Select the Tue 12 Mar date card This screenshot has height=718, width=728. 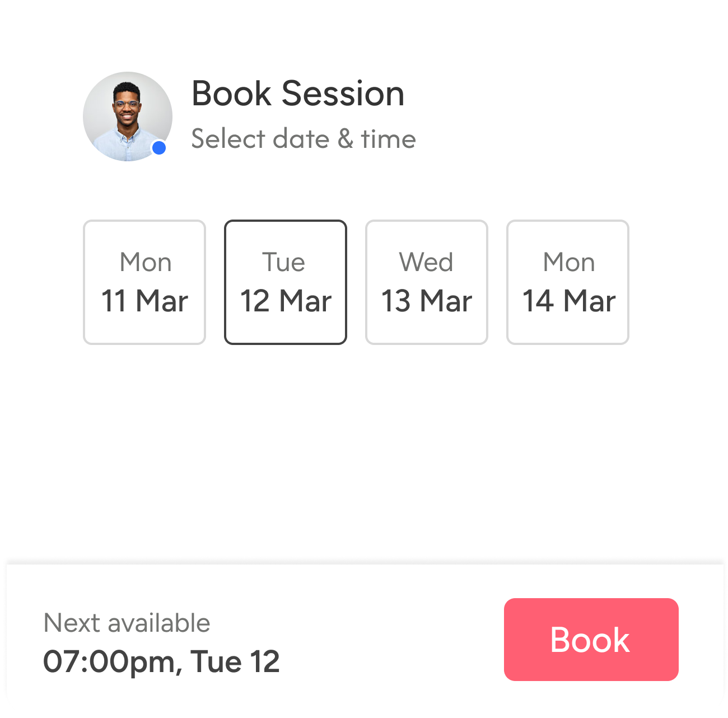(286, 282)
